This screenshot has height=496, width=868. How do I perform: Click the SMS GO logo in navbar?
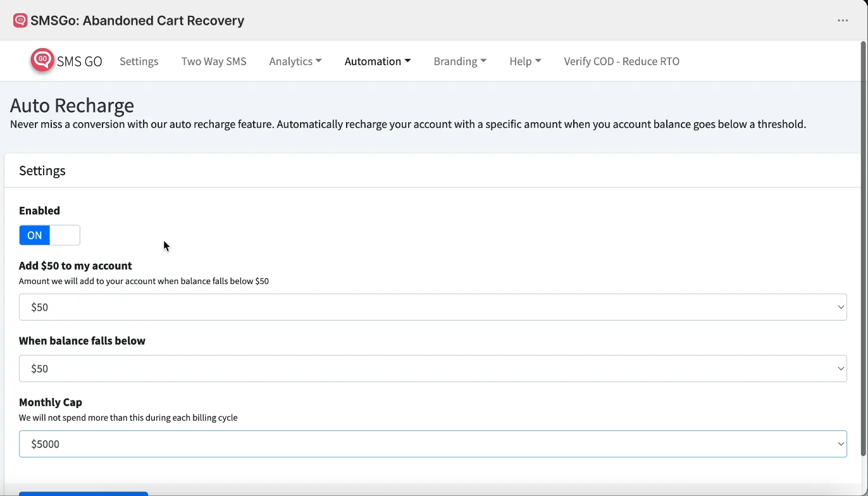point(66,61)
